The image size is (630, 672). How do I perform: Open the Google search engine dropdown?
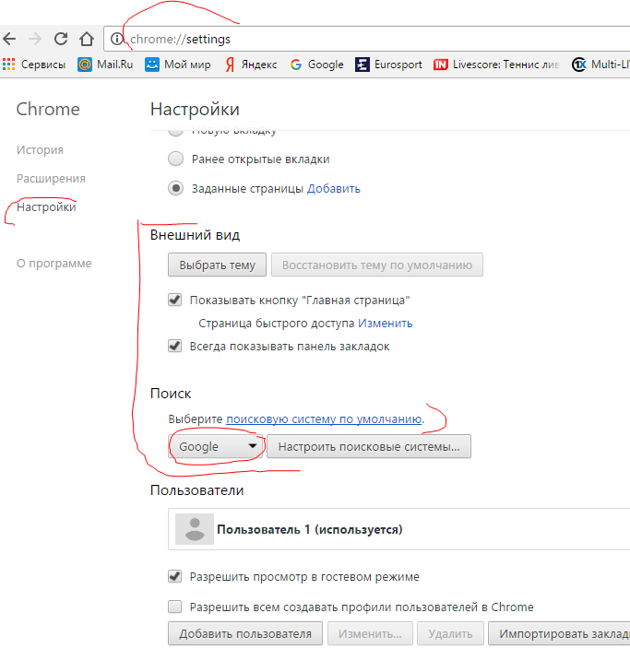coord(216,446)
